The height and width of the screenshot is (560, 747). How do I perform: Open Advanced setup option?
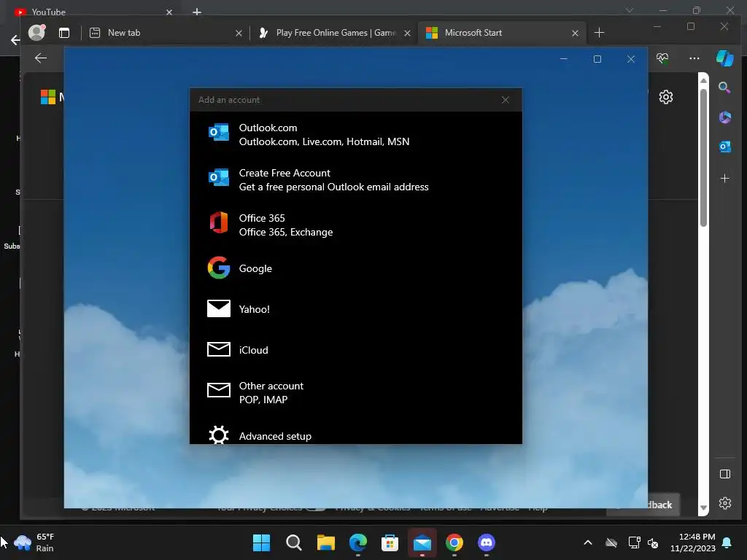(x=355, y=435)
